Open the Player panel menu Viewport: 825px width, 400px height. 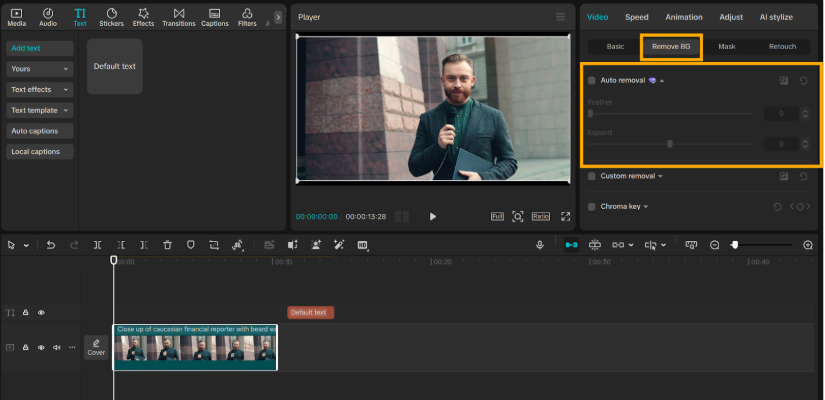point(560,17)
